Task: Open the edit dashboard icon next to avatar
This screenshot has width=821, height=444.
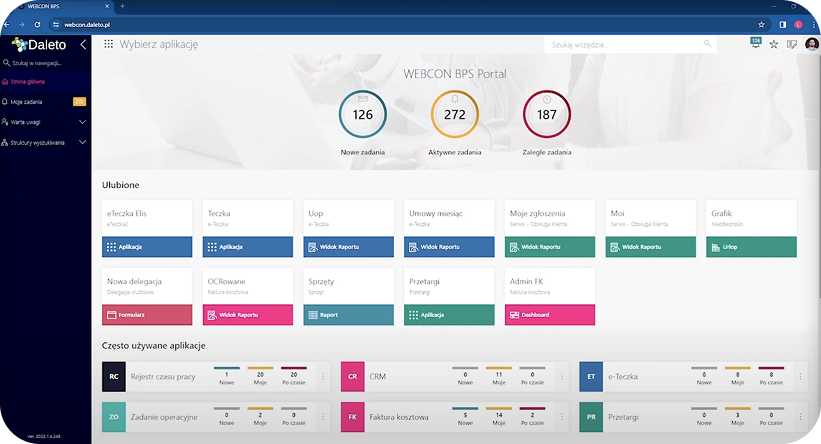Action: pos(792,45)
